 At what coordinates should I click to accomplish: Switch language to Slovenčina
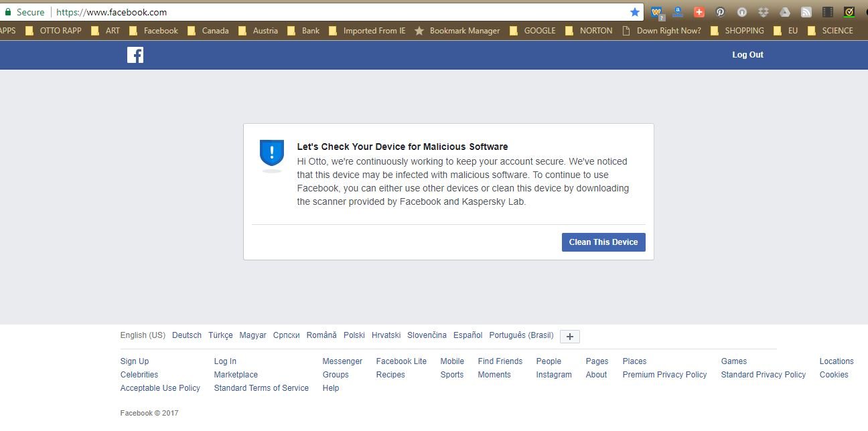[427, 335]
